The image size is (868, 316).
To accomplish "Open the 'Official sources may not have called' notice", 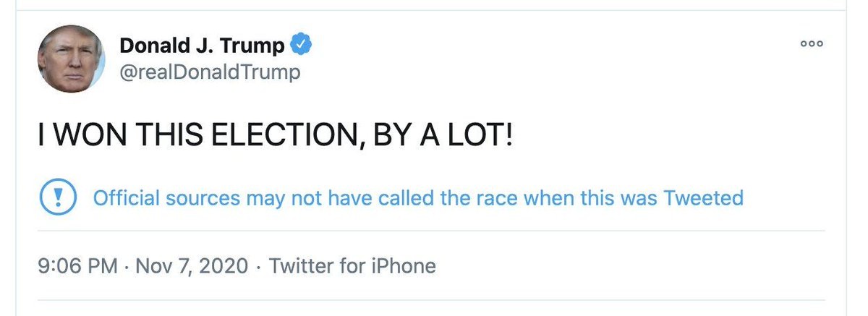I will 418,197.
